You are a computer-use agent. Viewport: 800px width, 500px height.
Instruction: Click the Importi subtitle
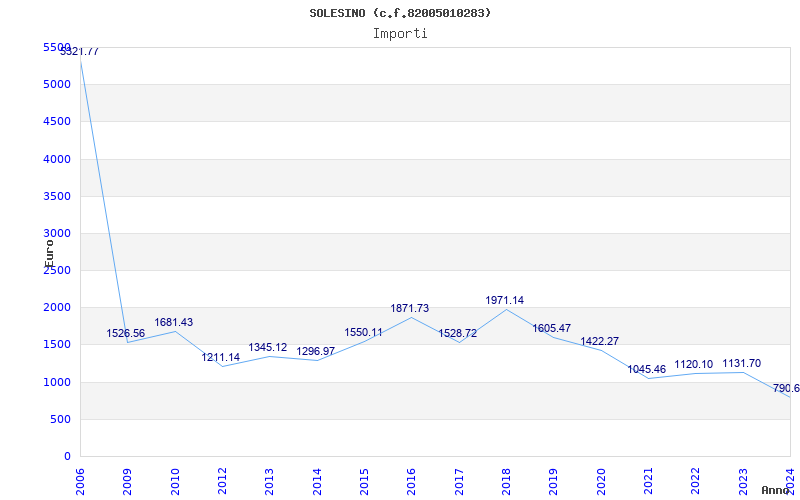(x=400, y=34)
